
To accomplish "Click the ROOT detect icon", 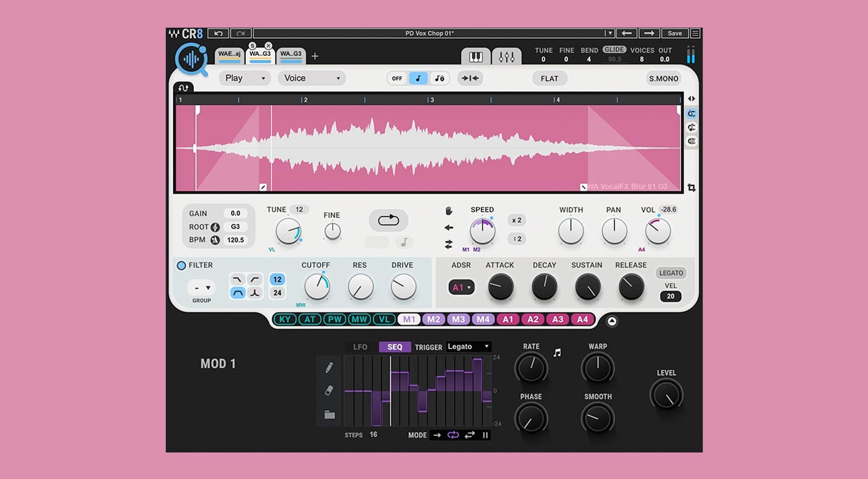I will [215, 227].
